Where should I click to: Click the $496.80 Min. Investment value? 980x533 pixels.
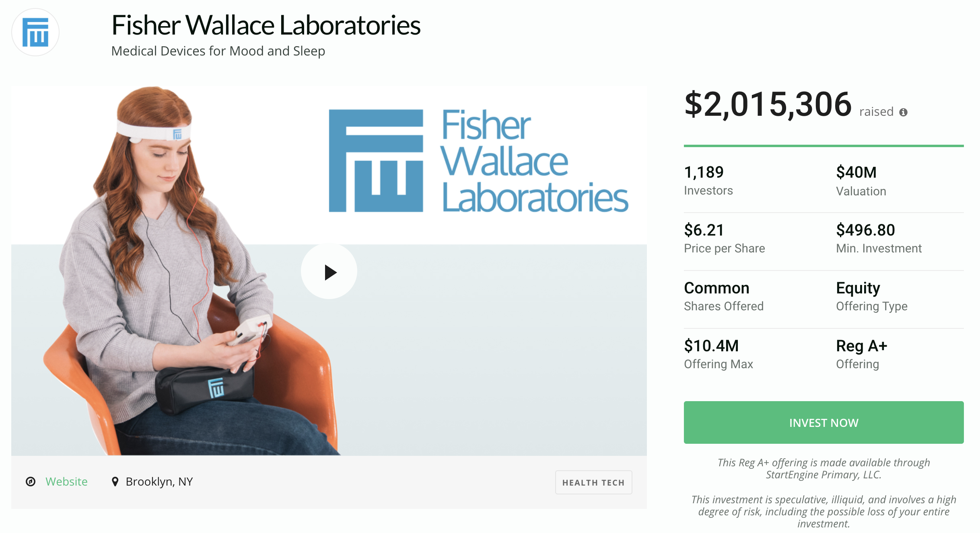click(866, 230)
